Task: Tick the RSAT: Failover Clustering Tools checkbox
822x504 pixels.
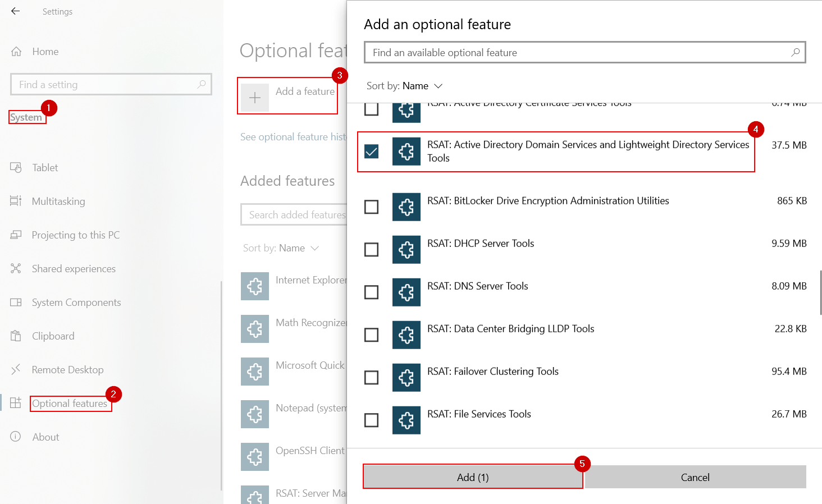Action: coord(371,378)
